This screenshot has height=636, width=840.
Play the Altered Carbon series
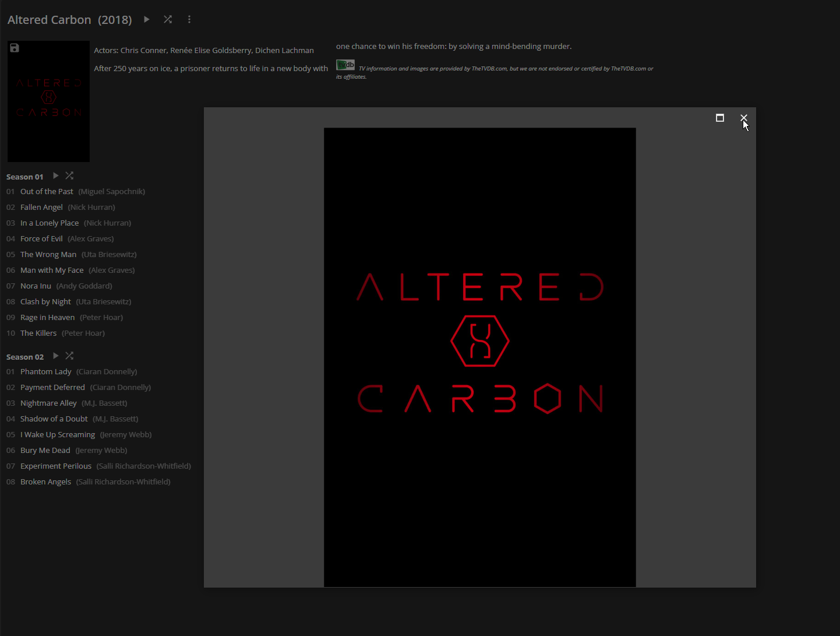click(147, 19)
